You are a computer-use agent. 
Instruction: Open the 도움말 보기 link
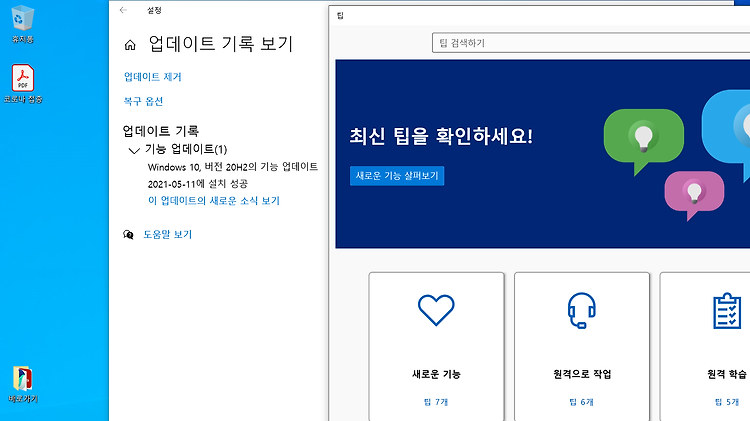[x=167, y=234]
